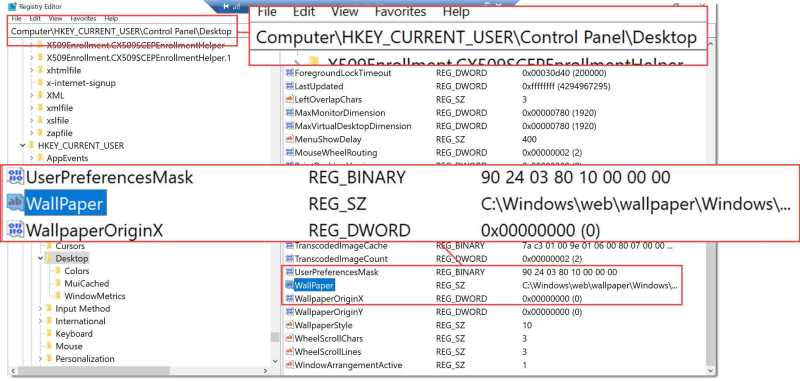Click the DWORD icon beside MouseWheelRouting
The image size is (800, 381).
(x=290, y=153)
